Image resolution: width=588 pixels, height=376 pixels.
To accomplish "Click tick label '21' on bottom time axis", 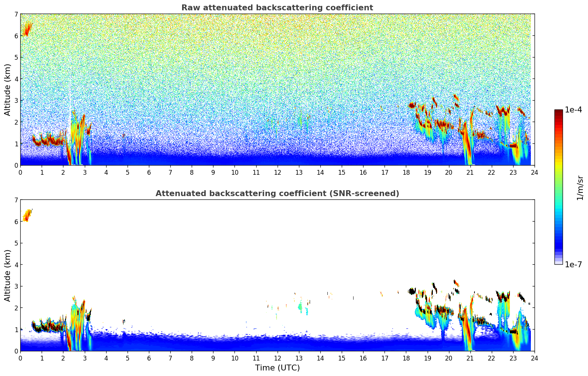I will [470, 358].
